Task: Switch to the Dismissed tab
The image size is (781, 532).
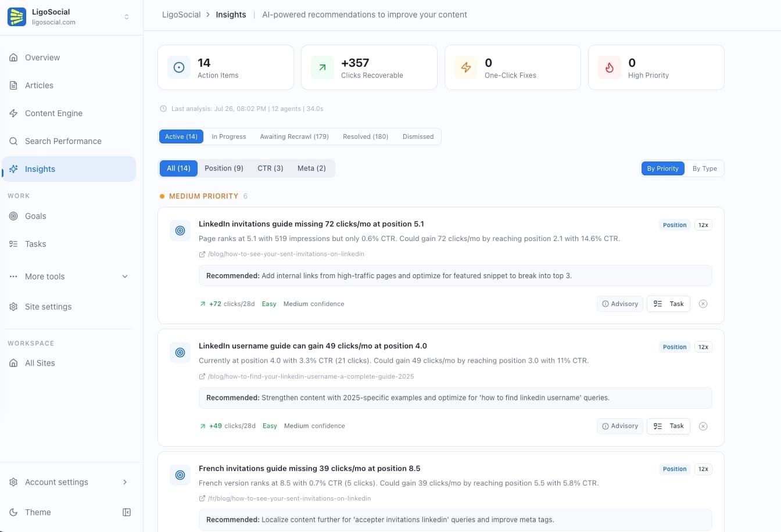Action: pos(418,136)
